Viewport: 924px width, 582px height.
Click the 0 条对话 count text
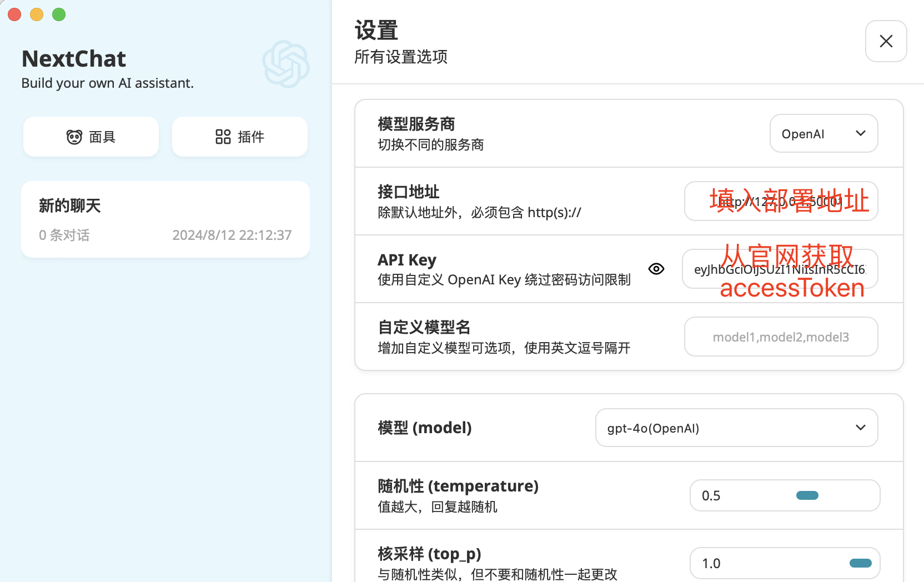coord(64,235)
